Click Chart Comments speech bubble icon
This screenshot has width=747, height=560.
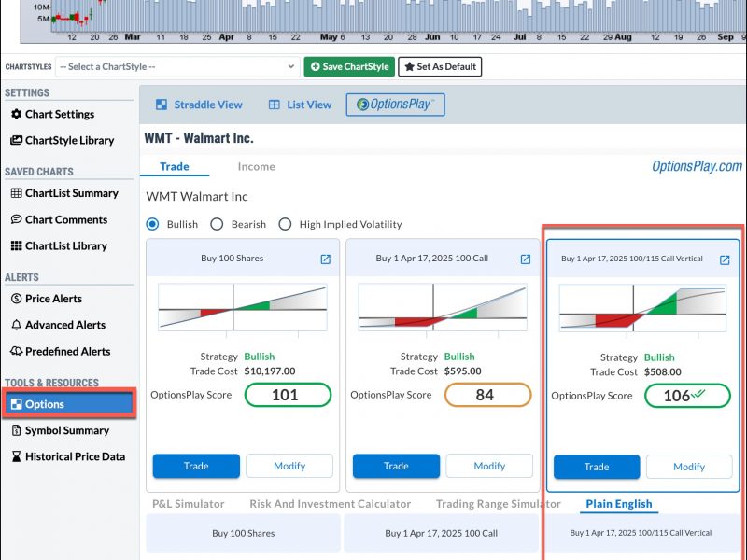(x=16, y=219)
